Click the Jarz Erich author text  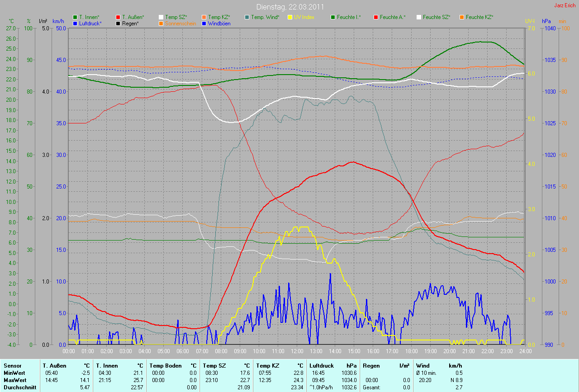pyautogui.click(x=565, y=5)
